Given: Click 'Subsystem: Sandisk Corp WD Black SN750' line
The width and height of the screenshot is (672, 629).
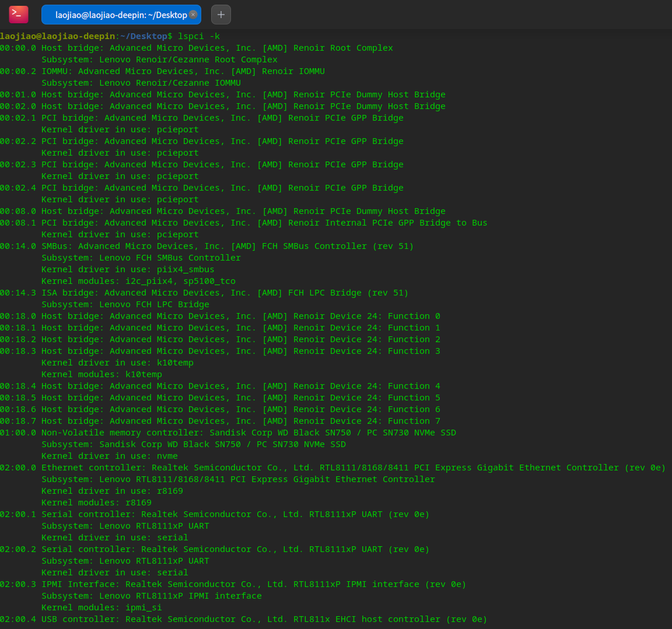Looking at the screenshot, I should click(x=194, y=444).
